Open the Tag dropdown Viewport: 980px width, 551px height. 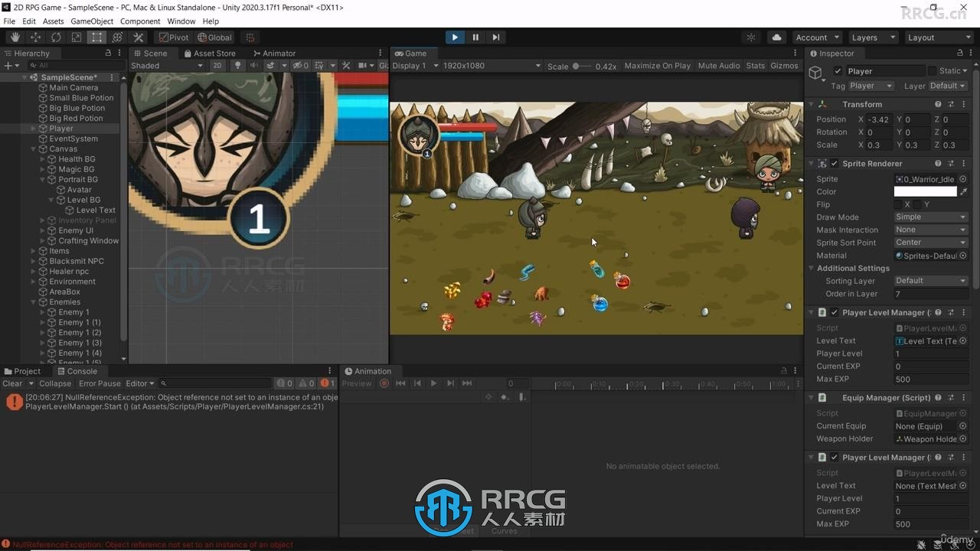click(871, 86)
